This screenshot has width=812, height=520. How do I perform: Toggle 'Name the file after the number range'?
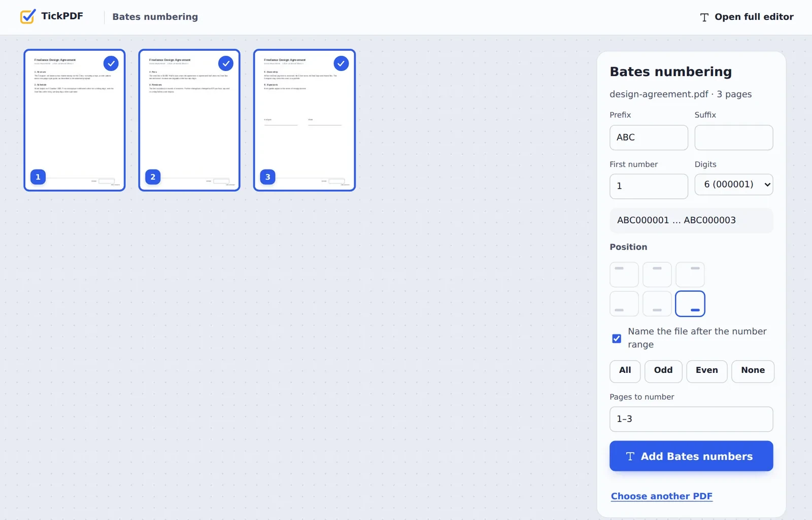pyautogui.click(x=617, y=338)
